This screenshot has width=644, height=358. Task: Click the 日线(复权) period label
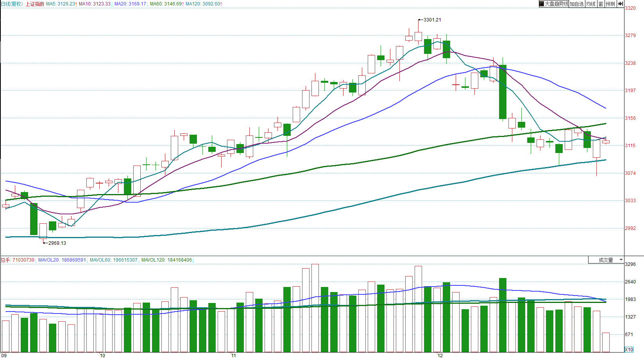pyautogui.click(x=12, y=4)
